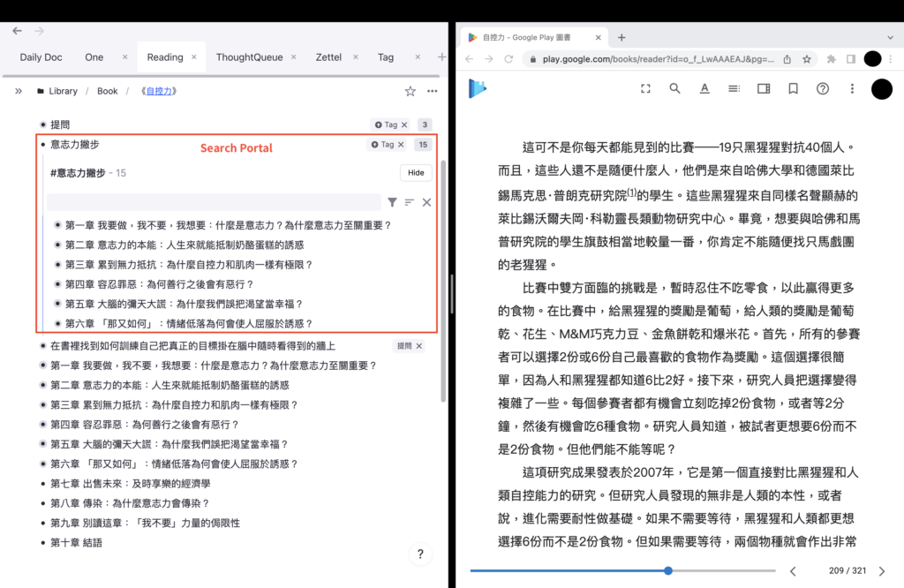This screenshot has height=588, width=904.
Task: Open the browser tab list chevron
Action: click(x=889, y=38)
